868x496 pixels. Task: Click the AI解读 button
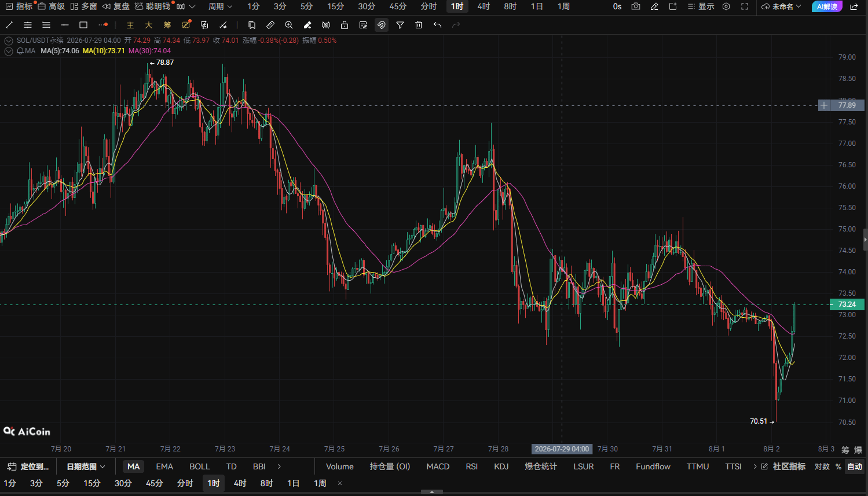(827, 6)
